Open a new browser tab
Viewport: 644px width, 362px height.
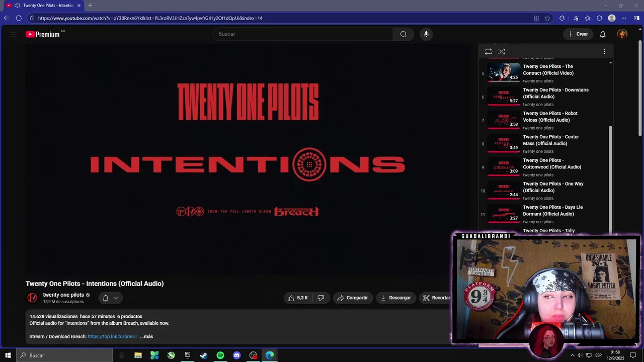90,6
